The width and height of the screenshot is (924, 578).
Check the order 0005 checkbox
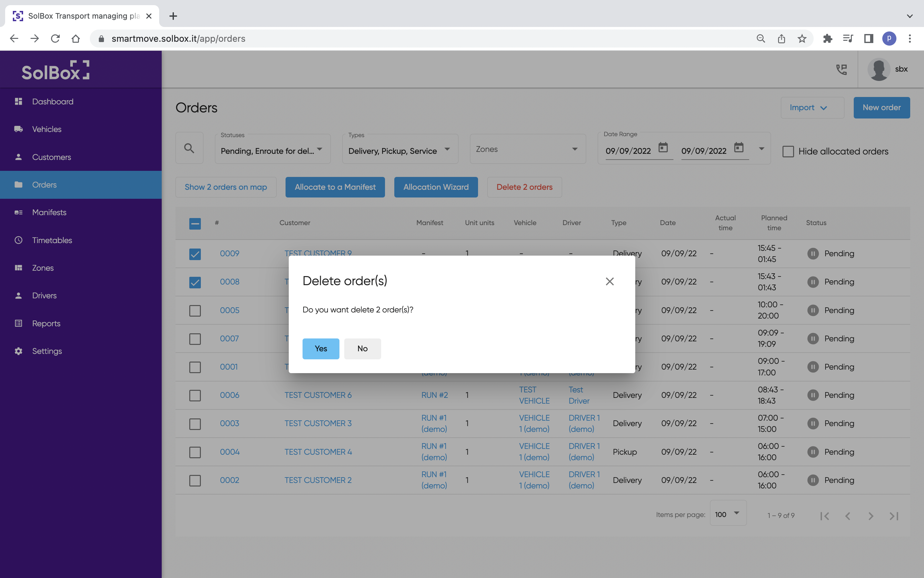pyautogui.click(x=195, y=311)
